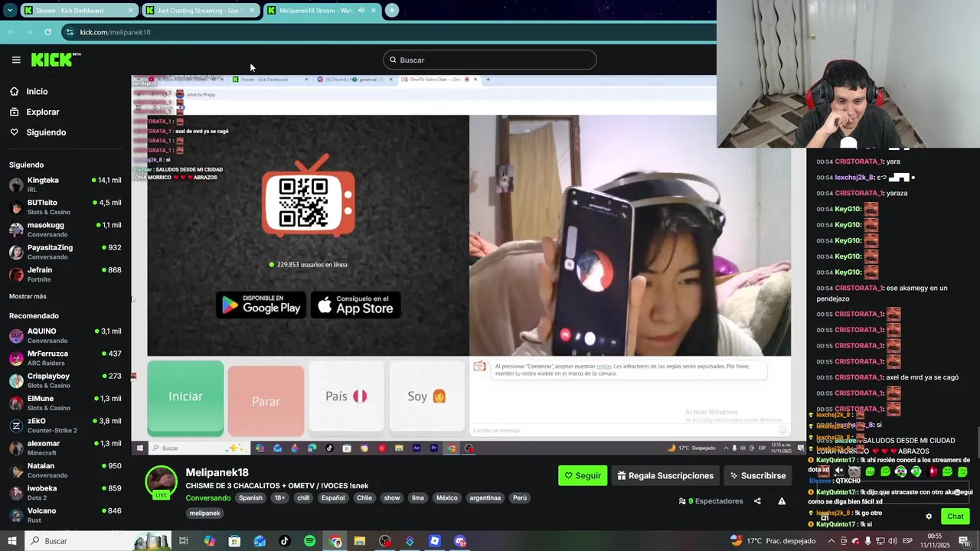Screen dimensions: 980x551
Task: Open Explorar in the sidebar
Action: click(42, 112)
